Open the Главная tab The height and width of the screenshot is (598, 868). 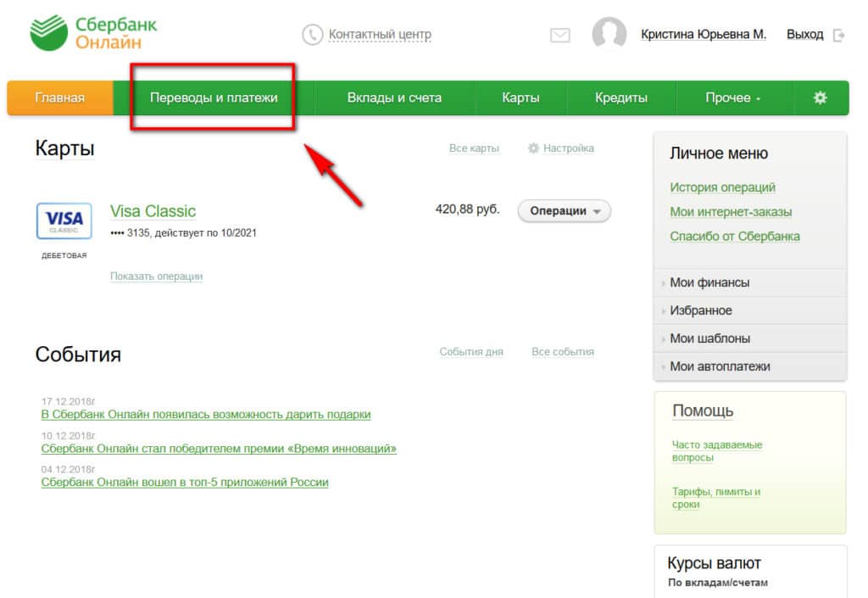[x=60, y=98]
